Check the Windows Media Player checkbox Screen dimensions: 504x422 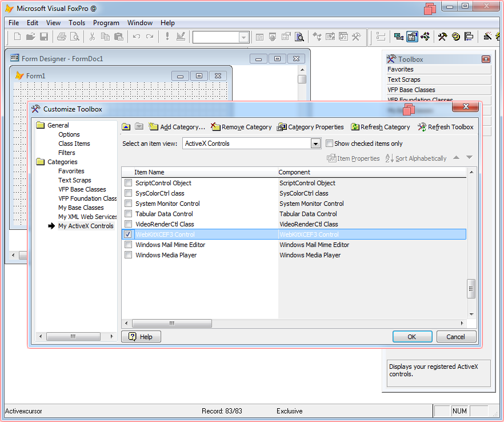[128, 255]
